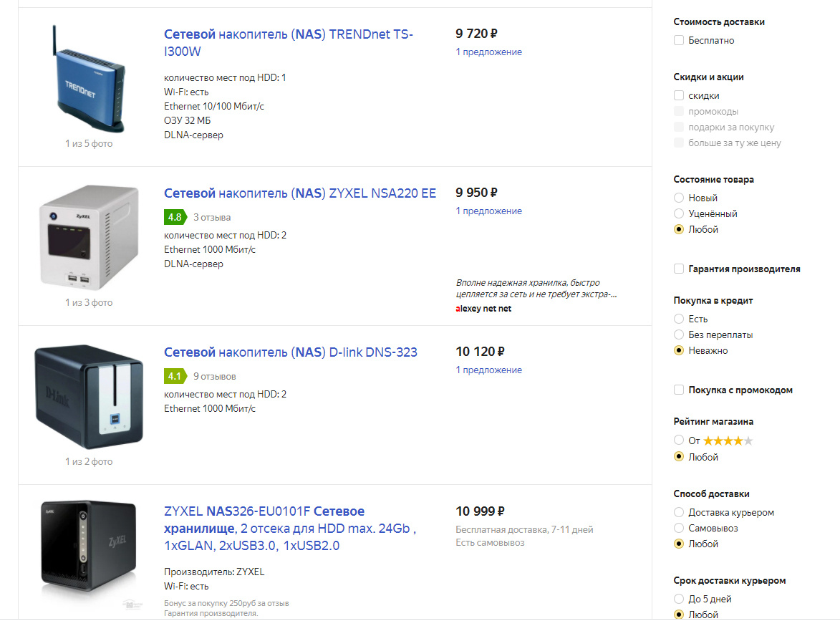
Task: Open TRENDnet TS-I300W product title link
Action: tap(288, 43)
